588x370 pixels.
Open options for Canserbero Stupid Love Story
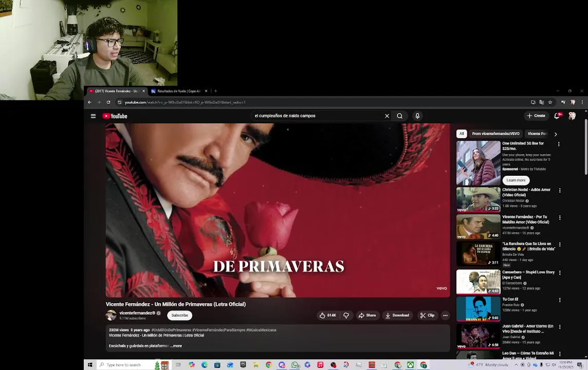(560, 273)
